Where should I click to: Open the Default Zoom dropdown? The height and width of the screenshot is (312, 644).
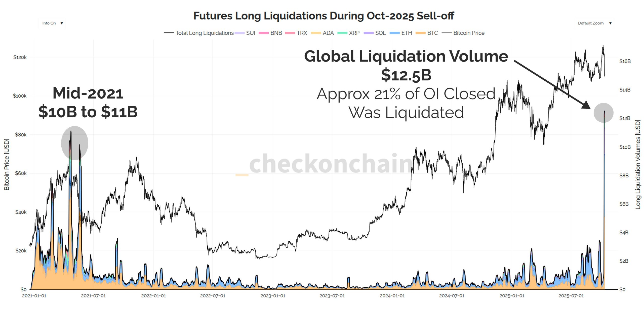click(594, 23)
